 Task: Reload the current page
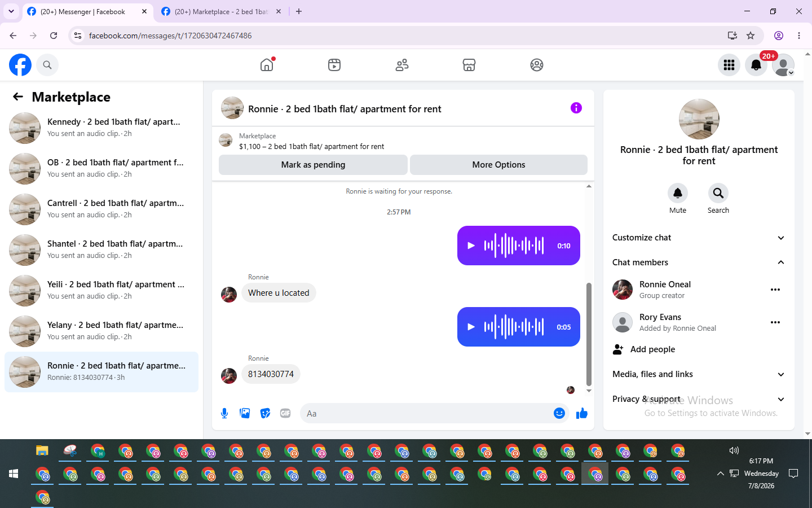pos(54,36)
